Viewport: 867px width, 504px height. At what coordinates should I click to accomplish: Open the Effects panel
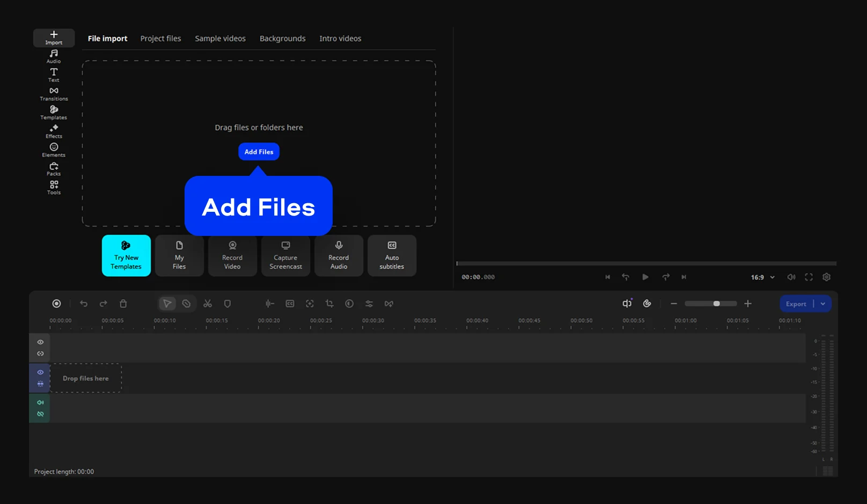pos(54,131)
